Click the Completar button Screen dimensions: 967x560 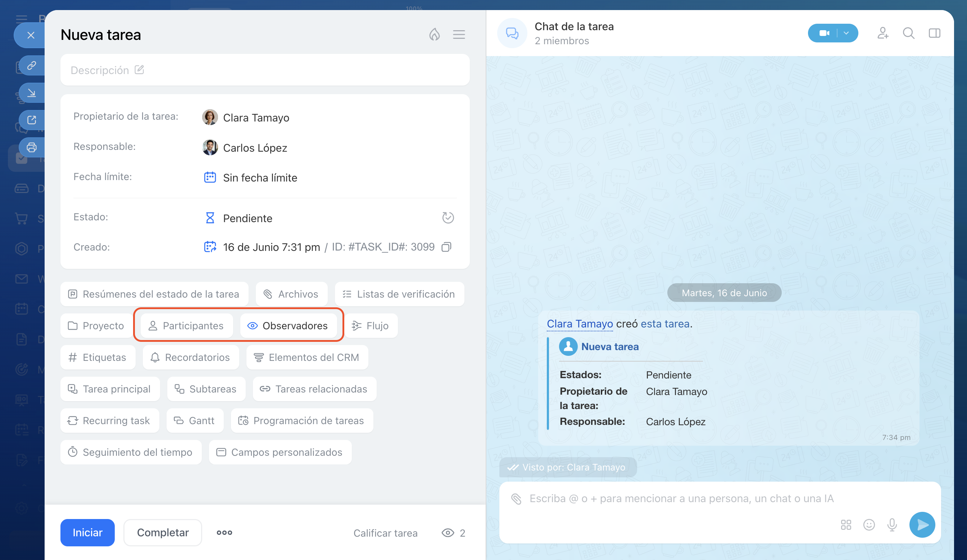tap(163, 533)
